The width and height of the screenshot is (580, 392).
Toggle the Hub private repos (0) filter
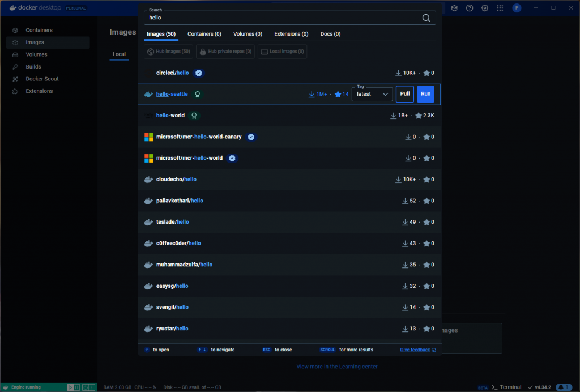point(225,52)
